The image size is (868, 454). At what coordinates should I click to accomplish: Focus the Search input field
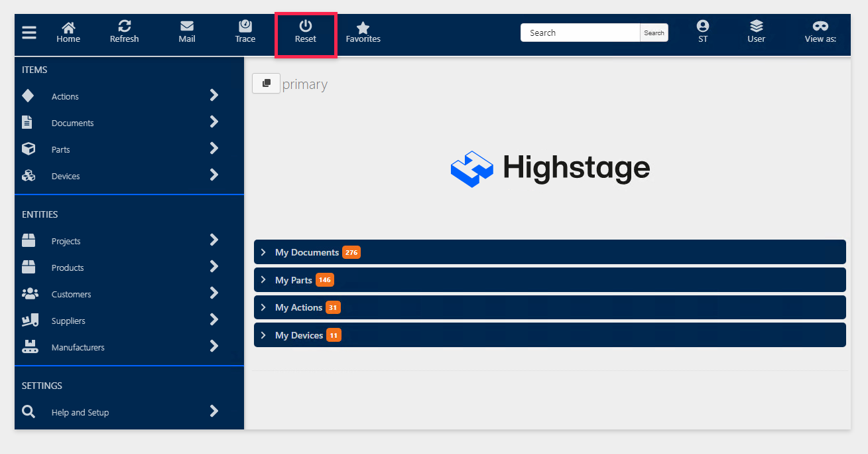[x=580, y=33]
